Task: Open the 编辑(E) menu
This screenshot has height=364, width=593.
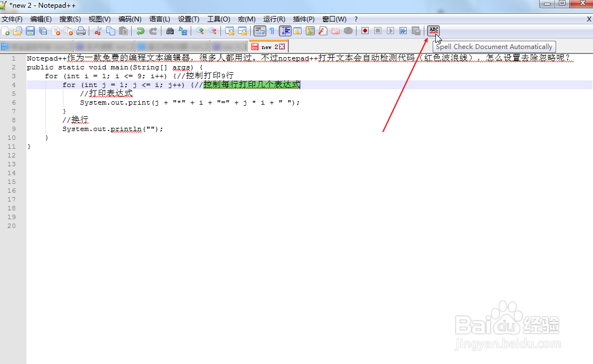Action: point(41,19)
